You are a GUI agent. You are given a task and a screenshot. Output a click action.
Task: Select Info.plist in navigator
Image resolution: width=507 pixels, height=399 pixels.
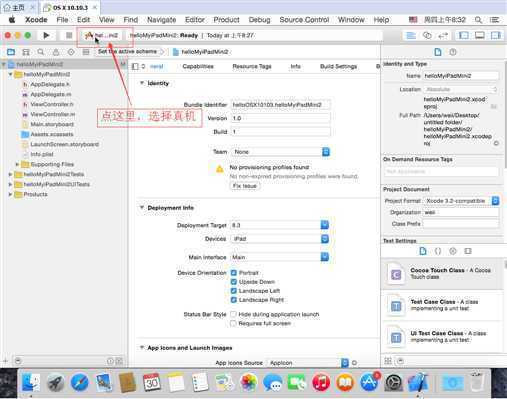42,154
